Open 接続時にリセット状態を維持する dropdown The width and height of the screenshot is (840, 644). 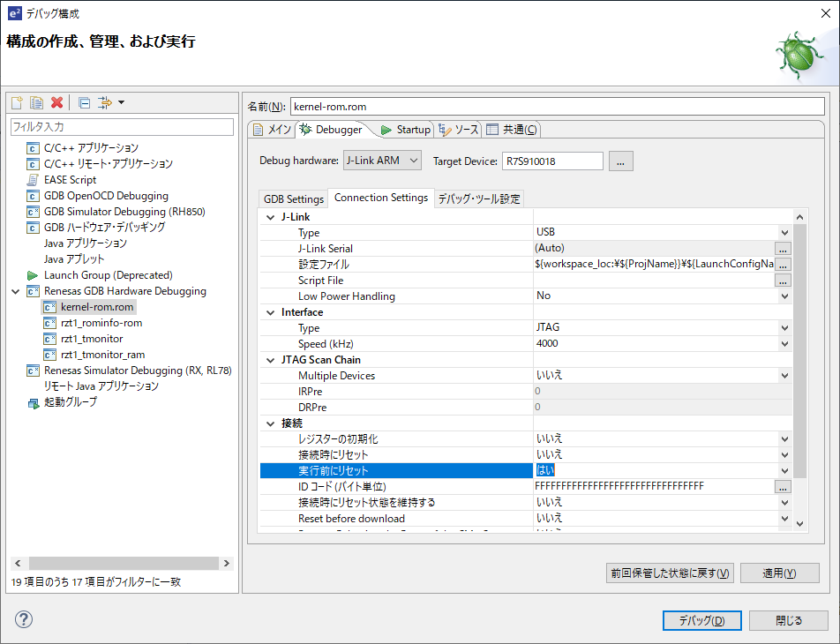(784, 503)
